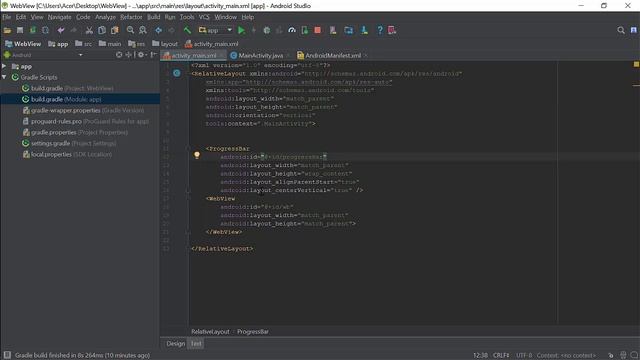The height and width of the screenshot is (360, 640).
Task: Click the Find magnifier icon
Action: [130, 30]
